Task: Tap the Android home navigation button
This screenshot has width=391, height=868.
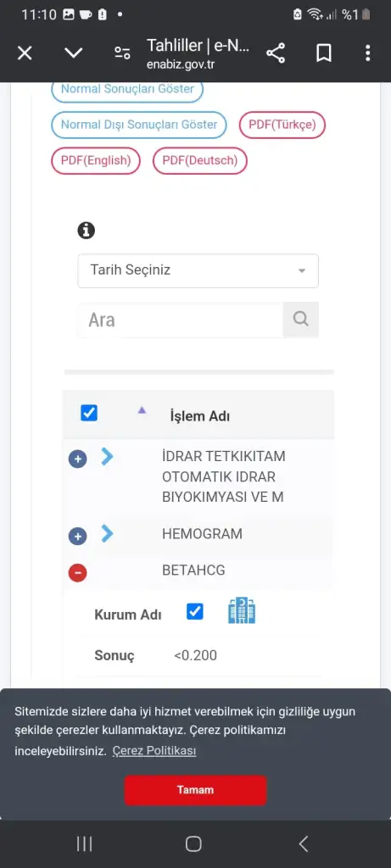Action: 193,843
